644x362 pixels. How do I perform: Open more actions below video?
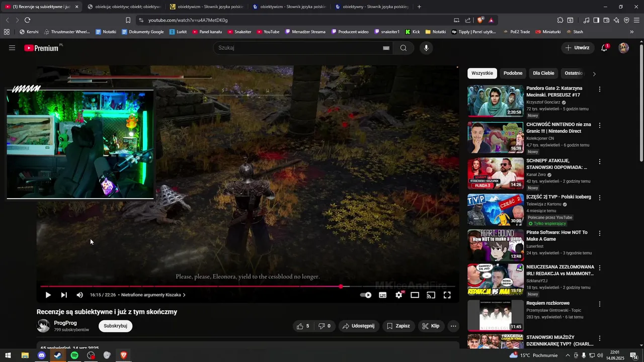pos(453,326)
